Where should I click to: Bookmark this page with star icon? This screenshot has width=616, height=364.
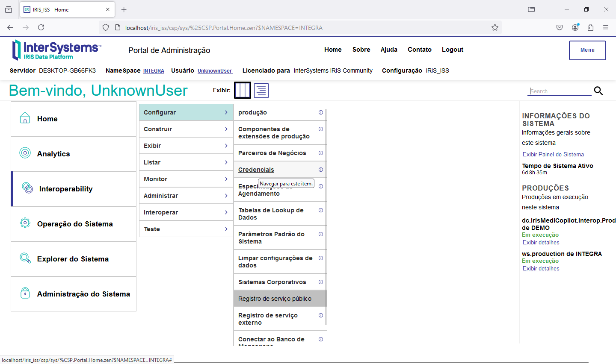pos(495,28)
